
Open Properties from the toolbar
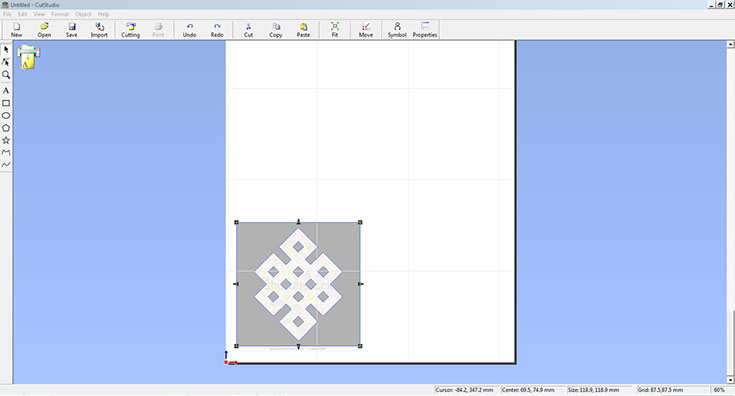pos(425,30)
